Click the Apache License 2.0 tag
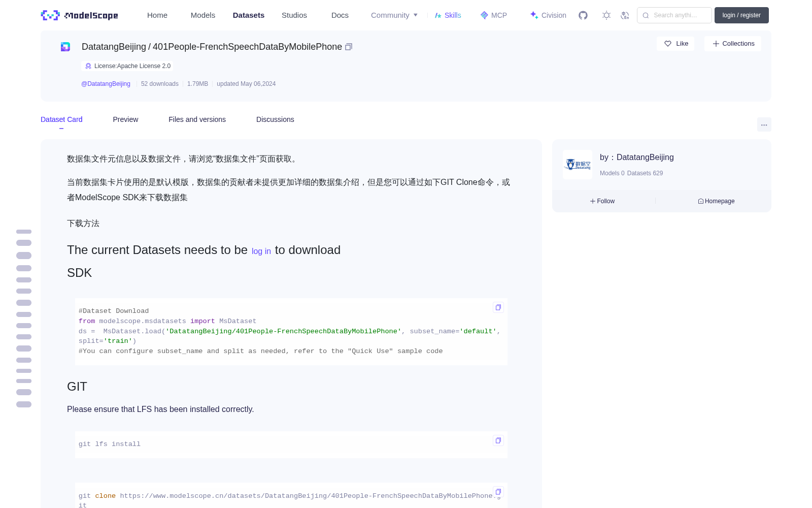Viewport: 812px width, 508px height. [127, 66]
